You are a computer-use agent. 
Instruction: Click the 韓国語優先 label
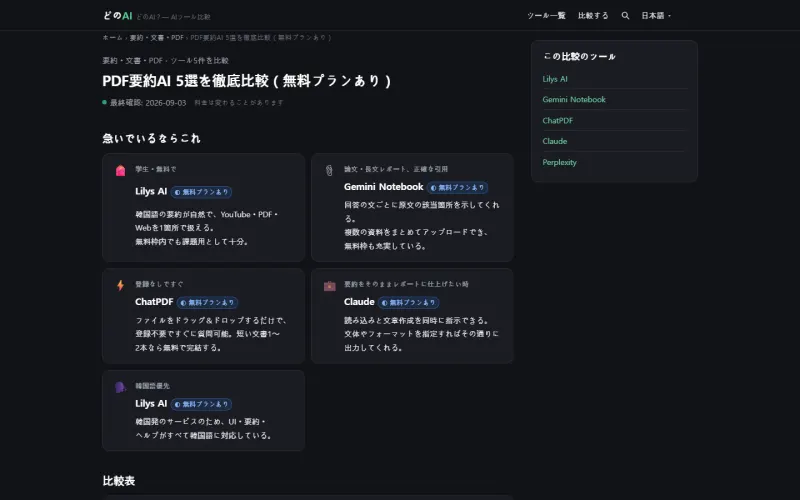(153, 386)
